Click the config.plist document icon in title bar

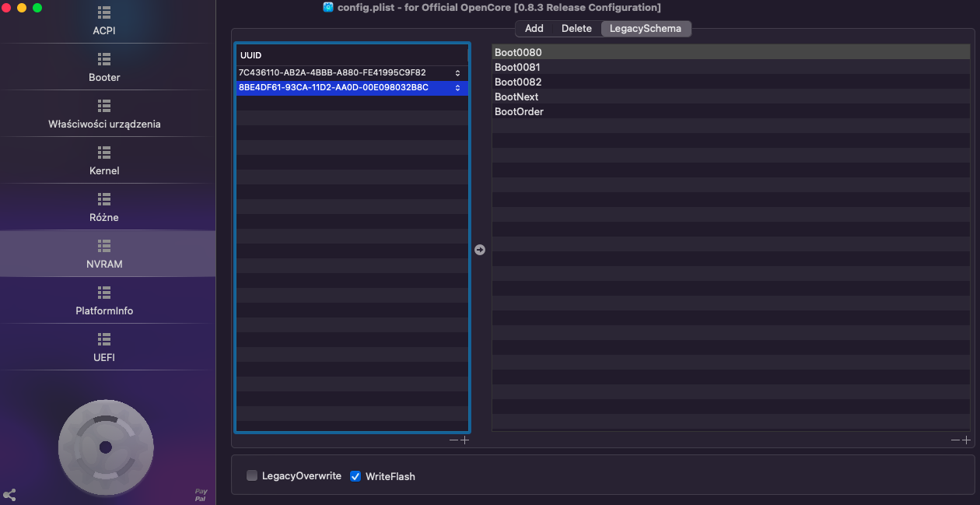(x=328, y=7)
